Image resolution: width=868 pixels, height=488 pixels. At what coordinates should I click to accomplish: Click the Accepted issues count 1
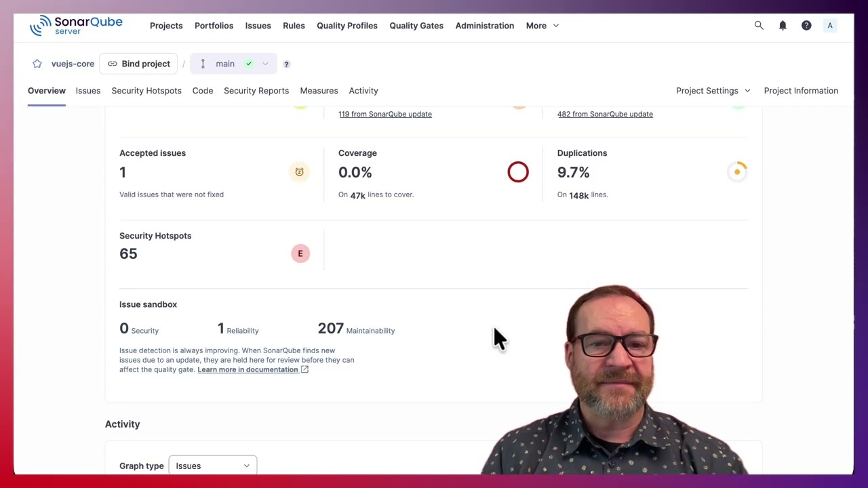(123, 172)
